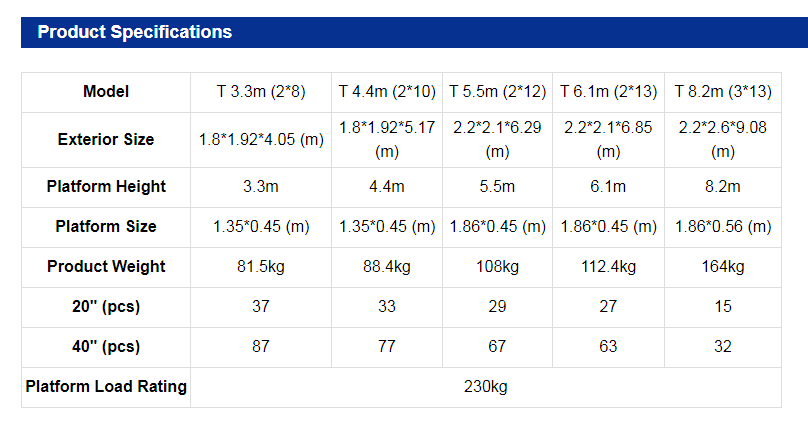
Task: Click the T 8.2m (3*13) model header
Action: click(x=723, y=92)
